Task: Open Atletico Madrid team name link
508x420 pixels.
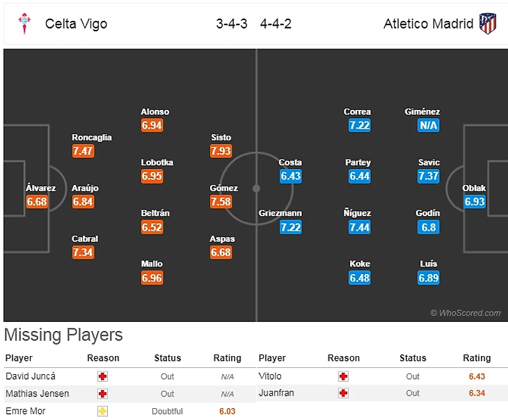Action: point(428,24)
